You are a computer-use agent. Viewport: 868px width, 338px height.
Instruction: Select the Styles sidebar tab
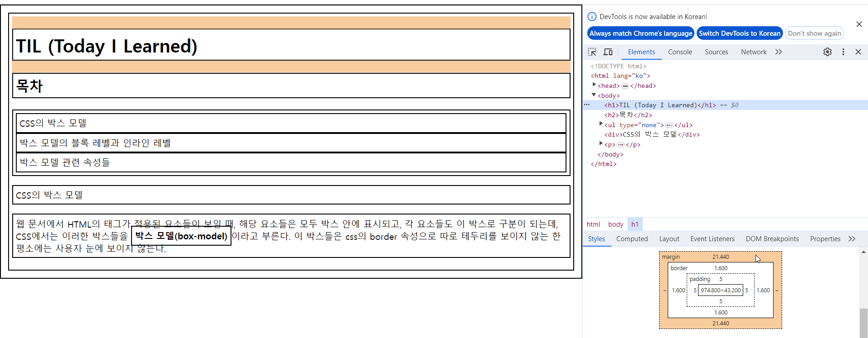pyautogui.click(x=596, y=239)
